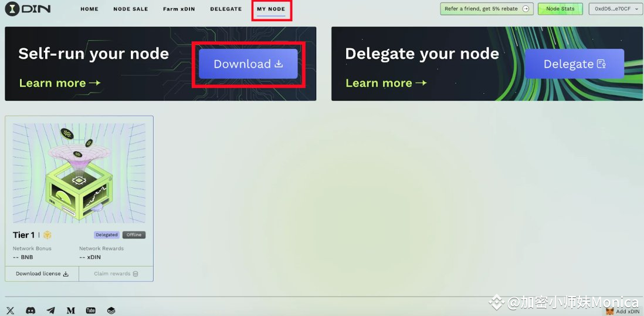Open wallet address 0xdD5...e70CF dropdown
The width and height of the screenshot is (644, 316).
[x=616, y=9]
